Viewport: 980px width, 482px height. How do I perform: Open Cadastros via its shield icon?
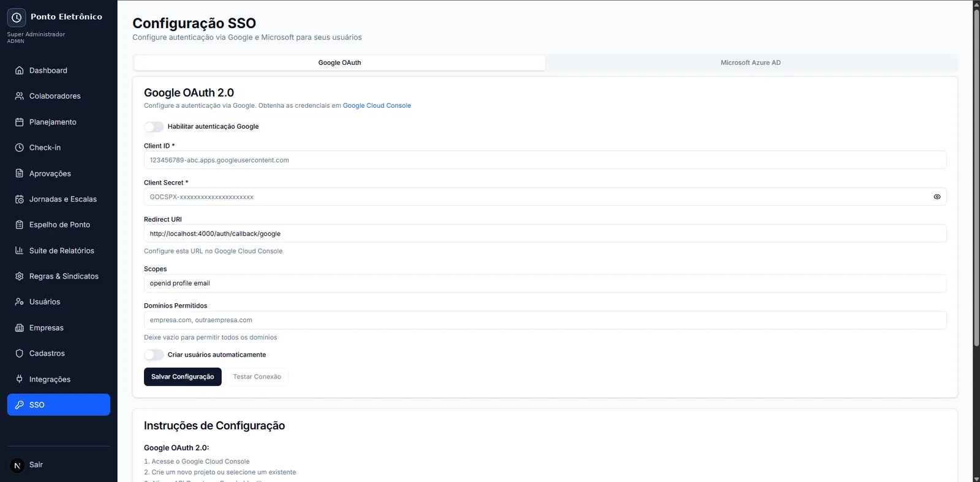tap(20, 353)
